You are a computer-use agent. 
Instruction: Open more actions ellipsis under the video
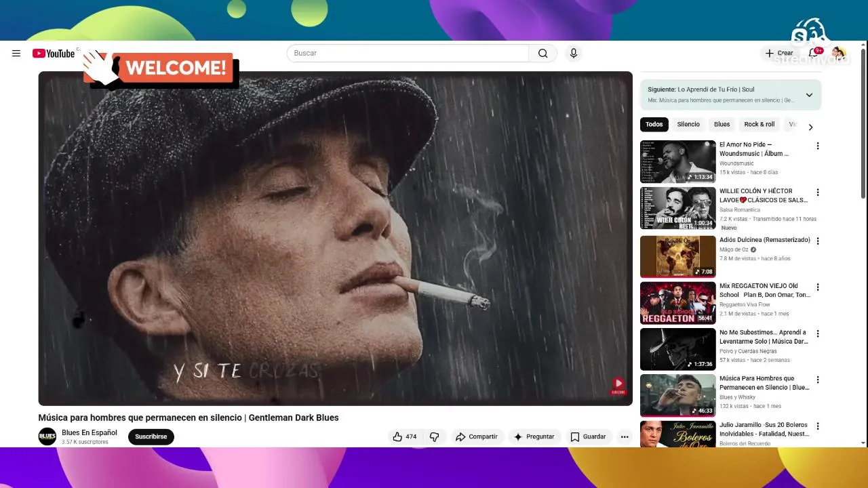tap(625, 437)
